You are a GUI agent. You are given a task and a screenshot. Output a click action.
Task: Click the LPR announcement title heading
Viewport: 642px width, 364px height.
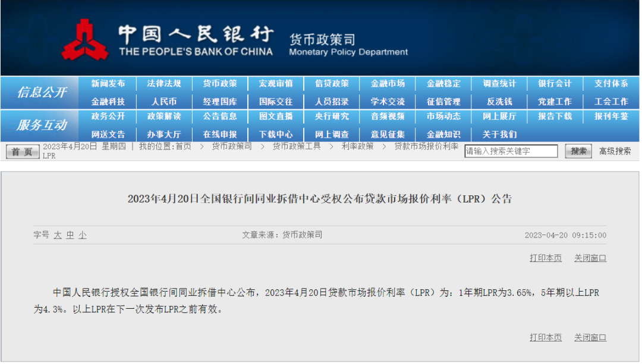click(x=320, y=199)
